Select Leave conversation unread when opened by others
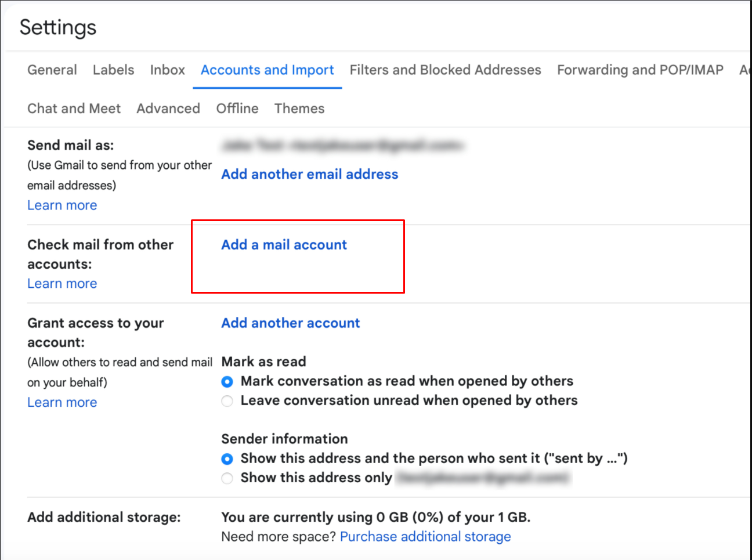The width and height of the screenshot is (752, 560). coord(227,401)
